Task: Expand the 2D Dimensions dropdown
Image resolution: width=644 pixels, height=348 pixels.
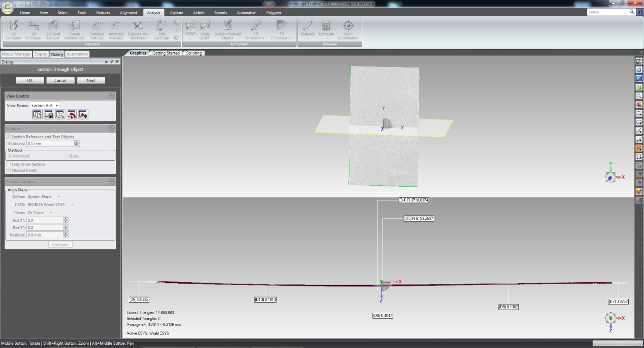Action: point(256,30)
